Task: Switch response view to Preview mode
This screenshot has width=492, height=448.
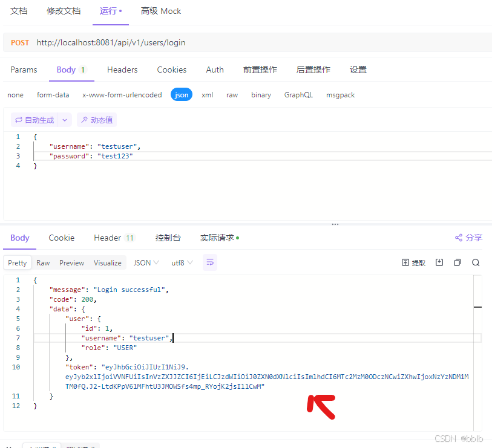Action: pos(71,262)
